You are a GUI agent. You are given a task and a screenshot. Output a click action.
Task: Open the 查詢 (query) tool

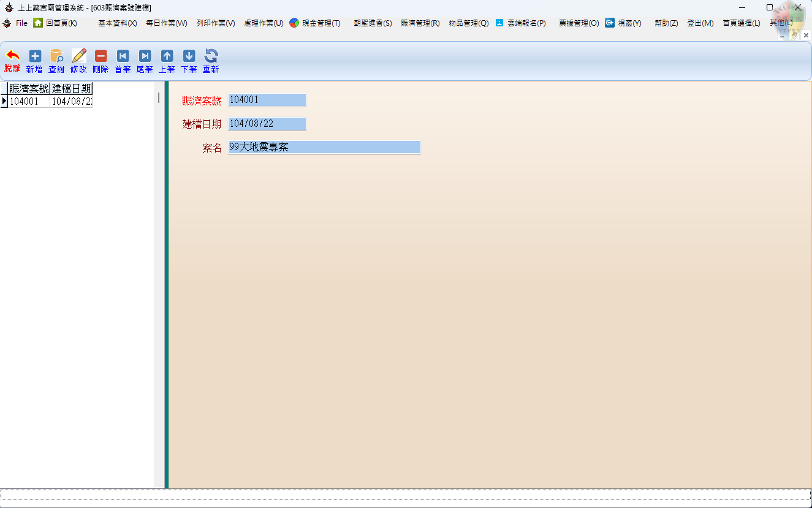point(56,56)
